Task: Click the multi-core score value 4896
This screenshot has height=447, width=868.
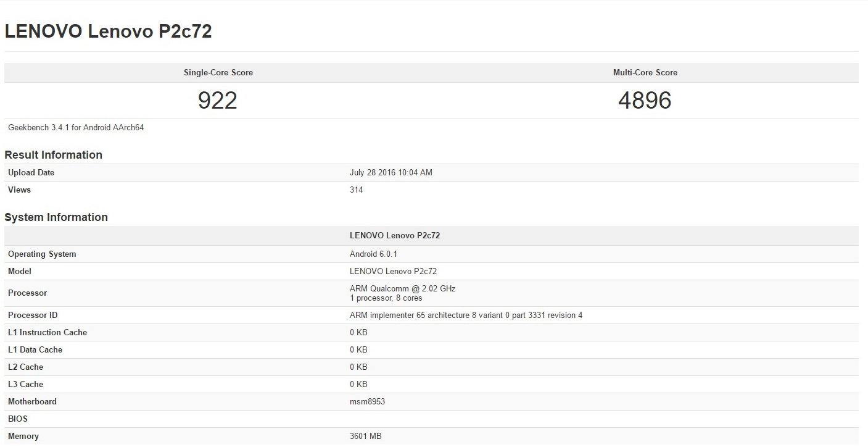Action: 645,101
